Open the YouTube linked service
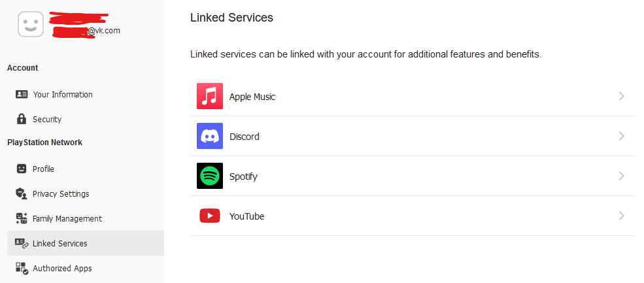The width and height of the screenshot is (644, 283). pyautogui.click(x=246, y=216)
